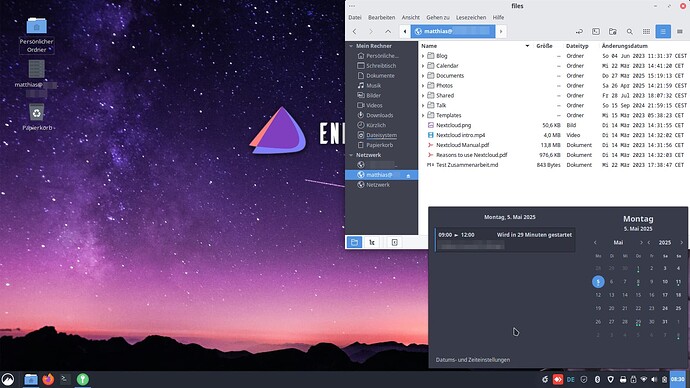
Task: Open the search icon in files toolbar
Action: pos(630,32)
